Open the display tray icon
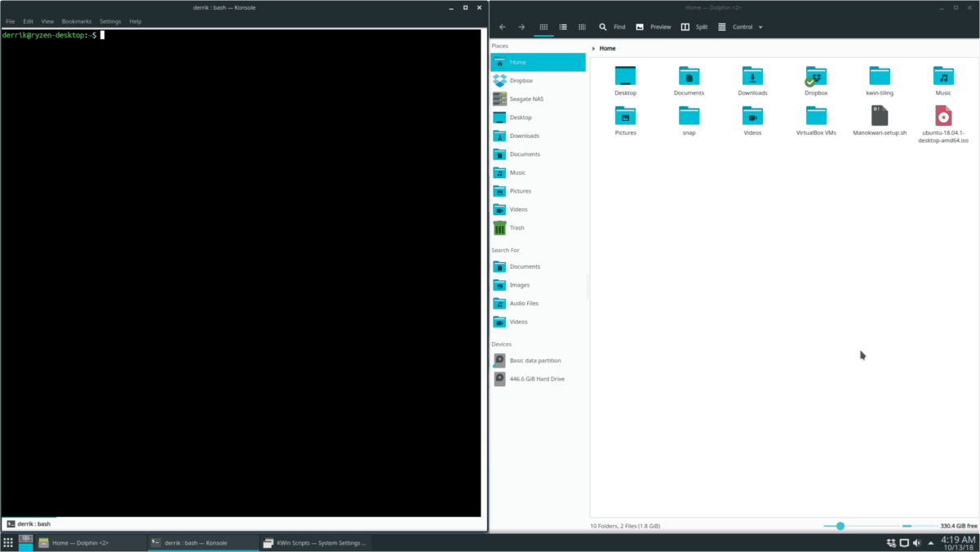980x552 pixels. pos(904,542)
